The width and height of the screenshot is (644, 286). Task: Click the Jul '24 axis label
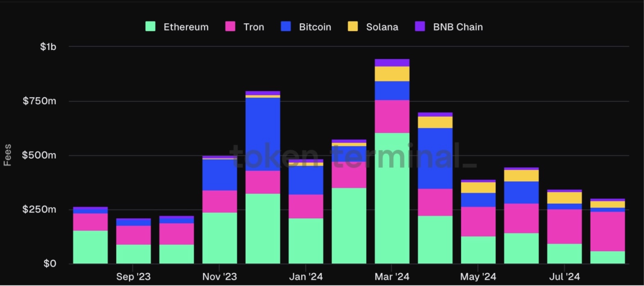(x=564, y=277)
